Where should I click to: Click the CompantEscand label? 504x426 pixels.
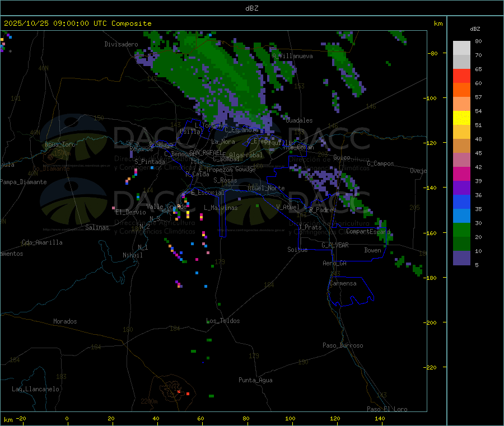pos(368,231)
